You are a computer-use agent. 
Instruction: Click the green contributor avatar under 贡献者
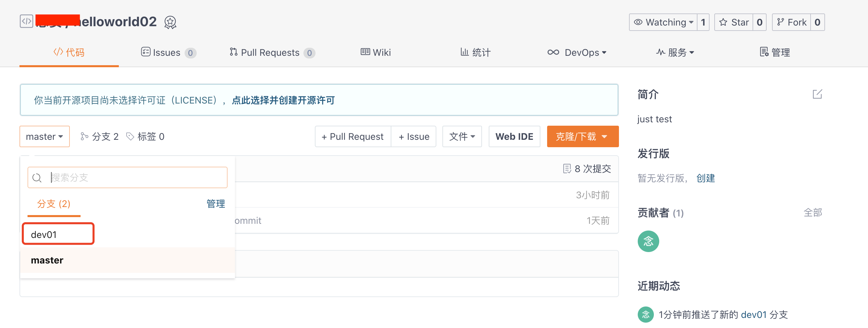tap(648, 241)
